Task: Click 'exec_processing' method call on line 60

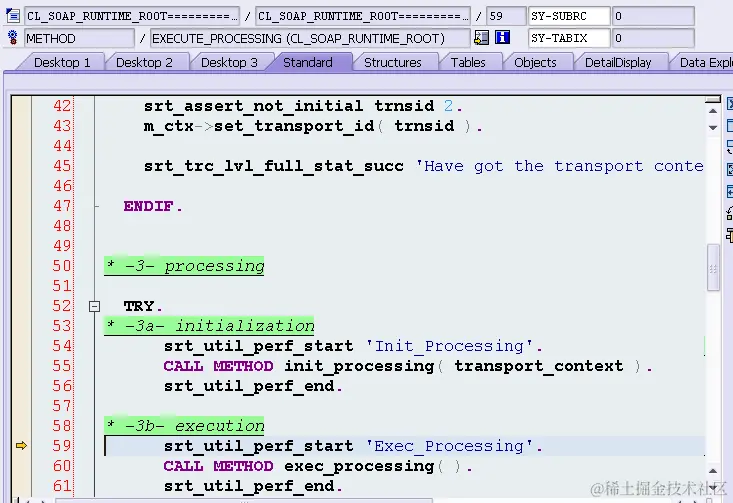Action: [x=359, y=466]
